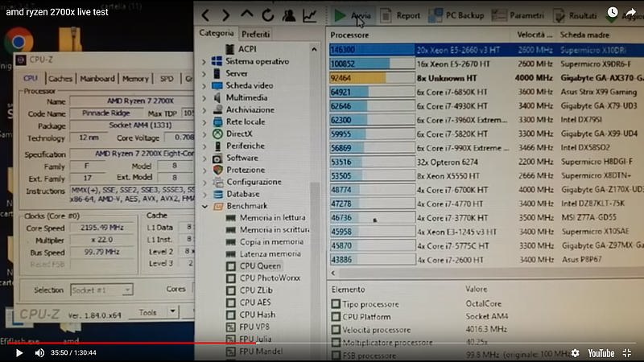644x362 pixels.
Task: Switch to the Preferiti tab
Action: pyautogui.click(x=255, y=34)
